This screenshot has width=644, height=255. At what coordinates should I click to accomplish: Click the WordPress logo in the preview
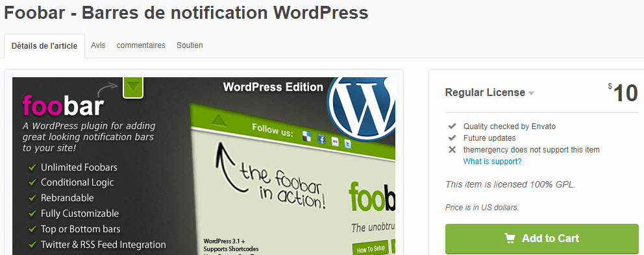pos(362,108)
